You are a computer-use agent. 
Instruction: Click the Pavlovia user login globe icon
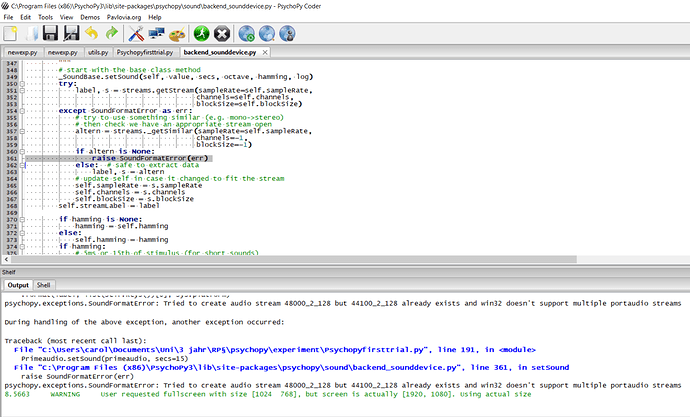287,34
